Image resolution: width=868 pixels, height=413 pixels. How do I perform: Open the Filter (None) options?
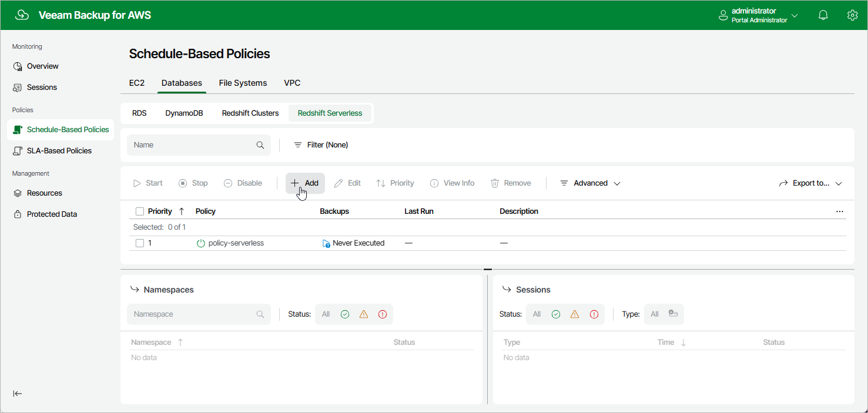(321, 145)
